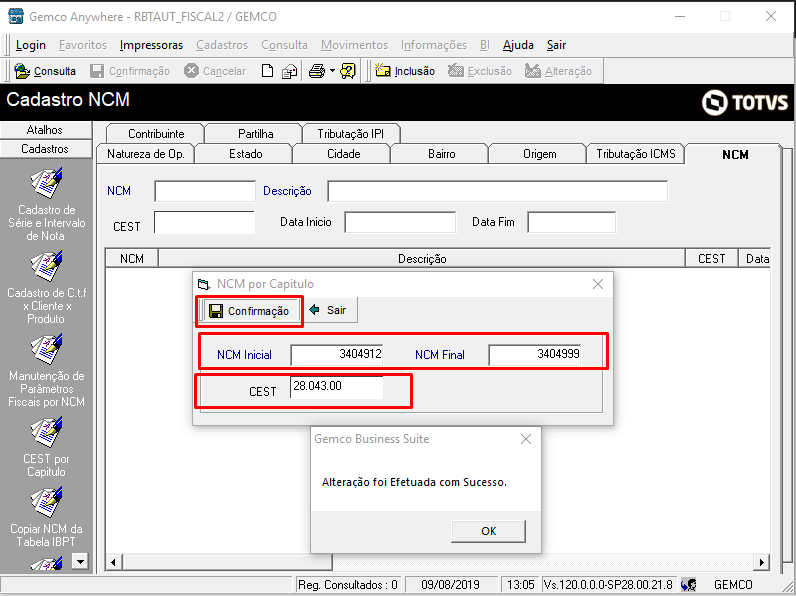Open the Impressoras menu
This screenshot has height=596, width=796.
151,45
